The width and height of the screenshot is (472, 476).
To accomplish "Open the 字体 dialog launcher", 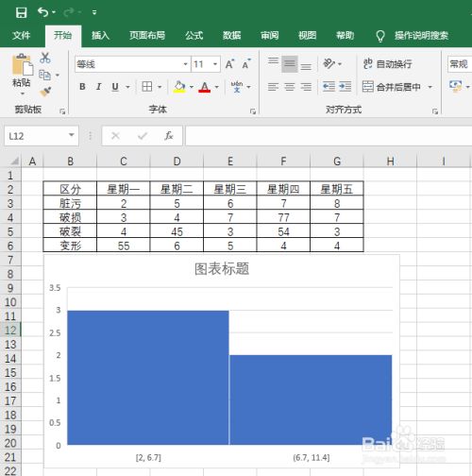I will [x=253, y=111].
